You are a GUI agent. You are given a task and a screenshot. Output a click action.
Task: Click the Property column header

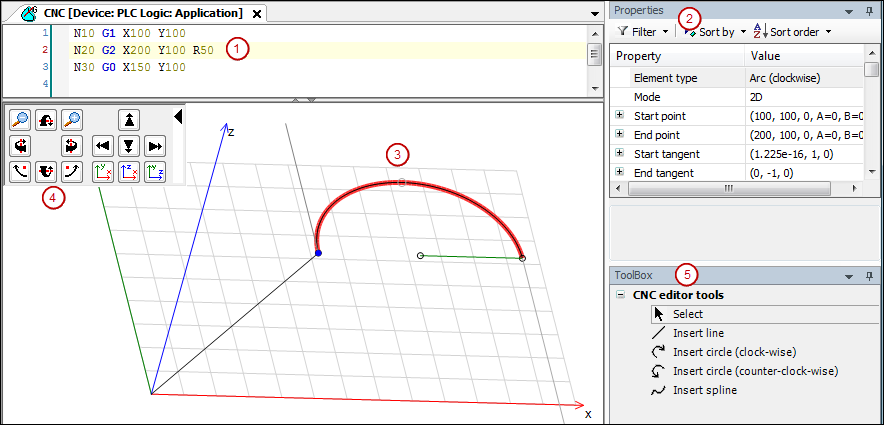point(677,56)
